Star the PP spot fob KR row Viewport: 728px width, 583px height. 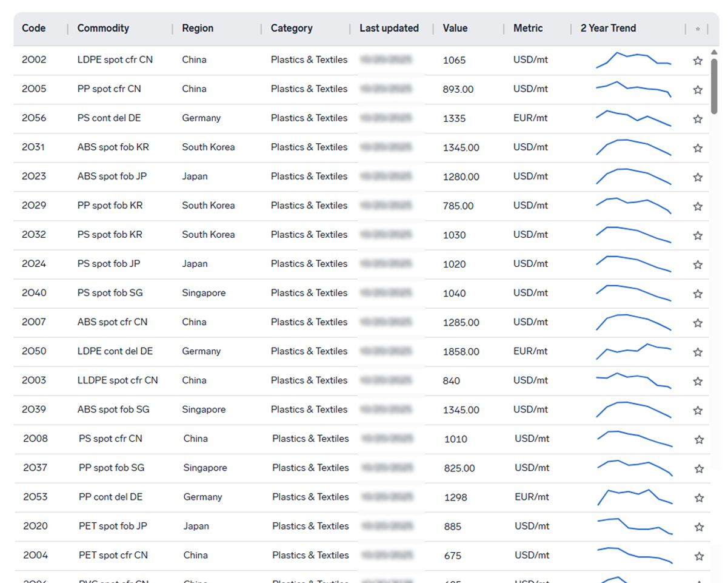(698, 206)
